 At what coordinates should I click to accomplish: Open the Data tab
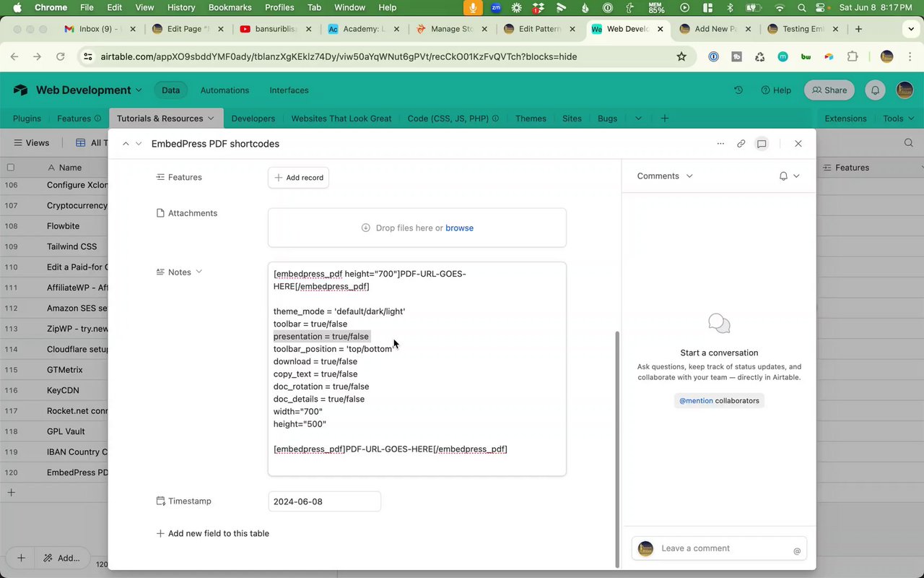pyautogui.click(x=170, y=90)
